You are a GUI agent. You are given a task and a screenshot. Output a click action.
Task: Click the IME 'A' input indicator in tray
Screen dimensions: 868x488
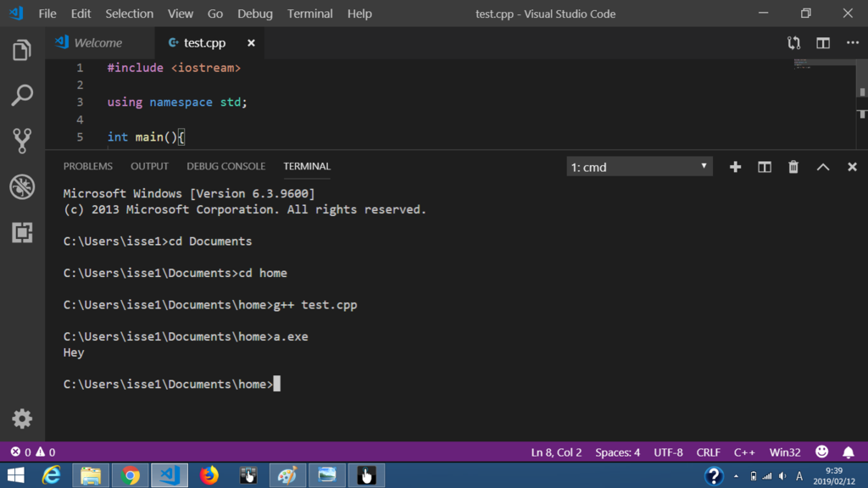(798, 476)
